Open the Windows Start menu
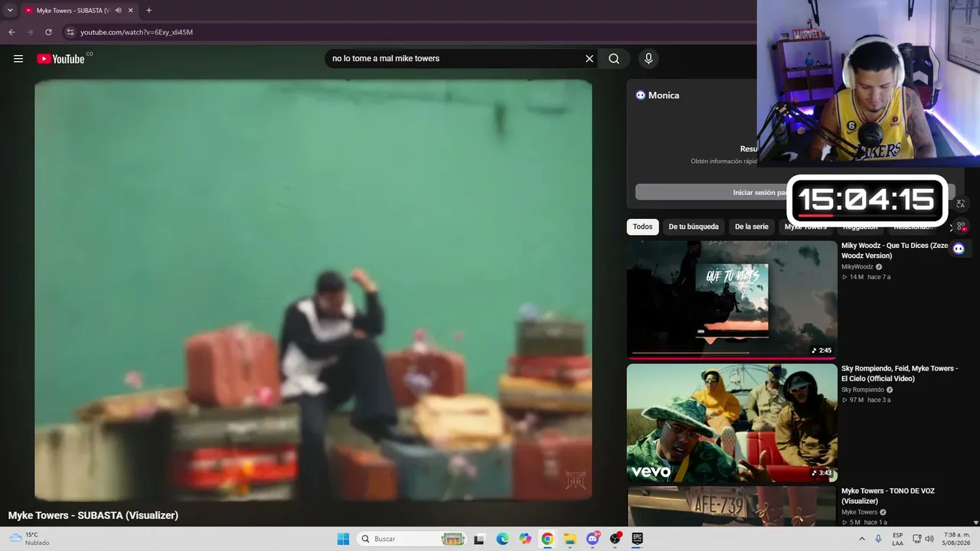 (343, 539)
